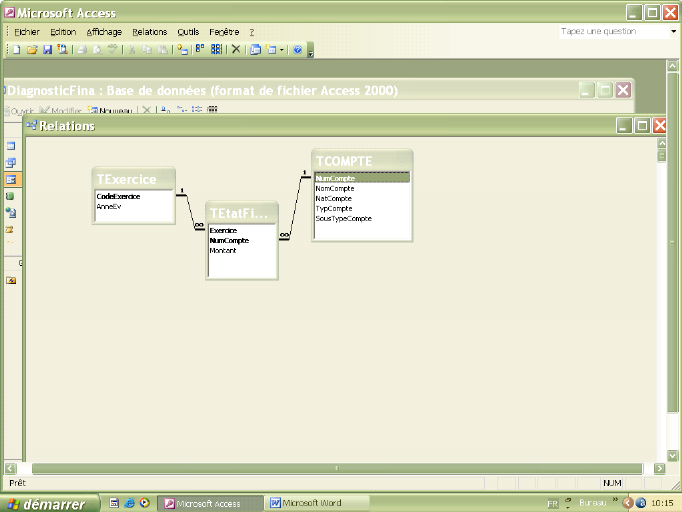Screen dimensions: 682x512
Task: Click the horizontal scrollbar of Relations window
Action: [336, 468]
